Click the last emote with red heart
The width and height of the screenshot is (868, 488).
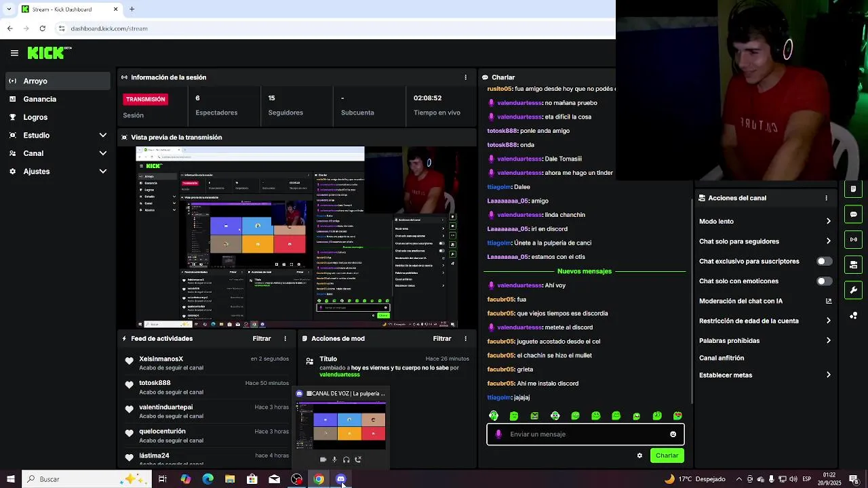(x=677, y=415)
